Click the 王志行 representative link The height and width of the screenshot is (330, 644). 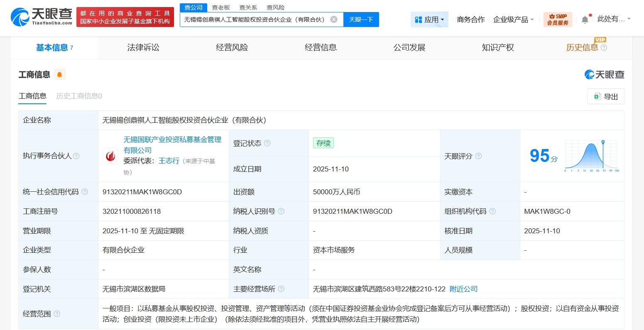tap(169, 161)
